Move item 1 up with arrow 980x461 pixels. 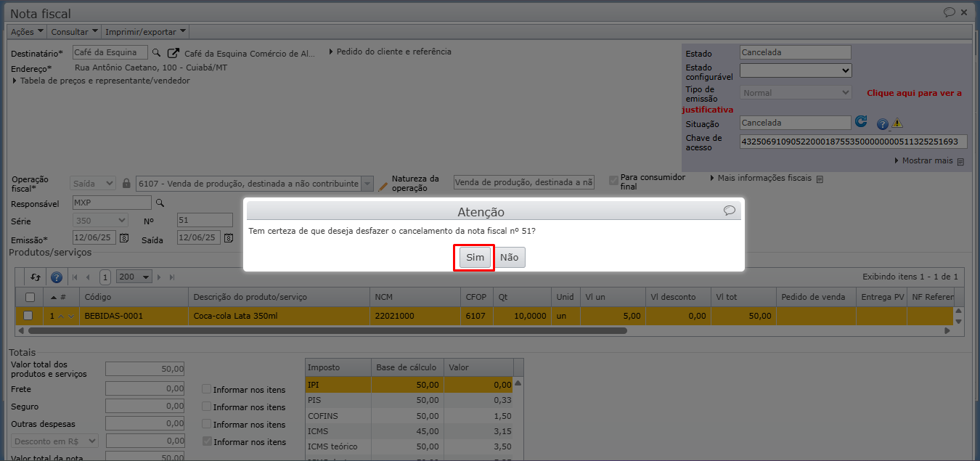62,316
